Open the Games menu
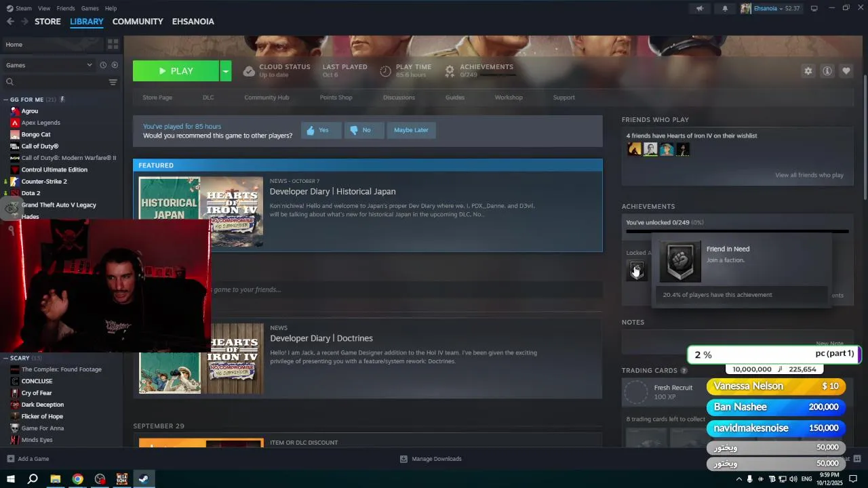868x488 pixels. click(x=90, y=8)
